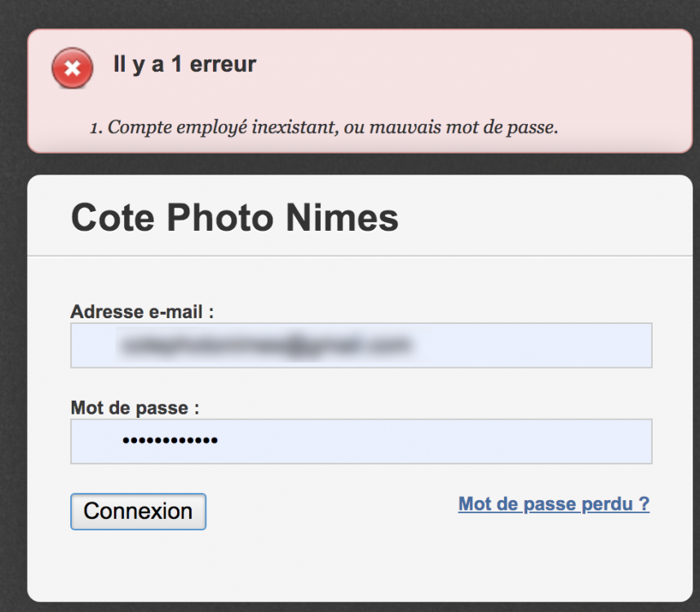
Task: Click the blurred email address text
Action: click(263, 345)
